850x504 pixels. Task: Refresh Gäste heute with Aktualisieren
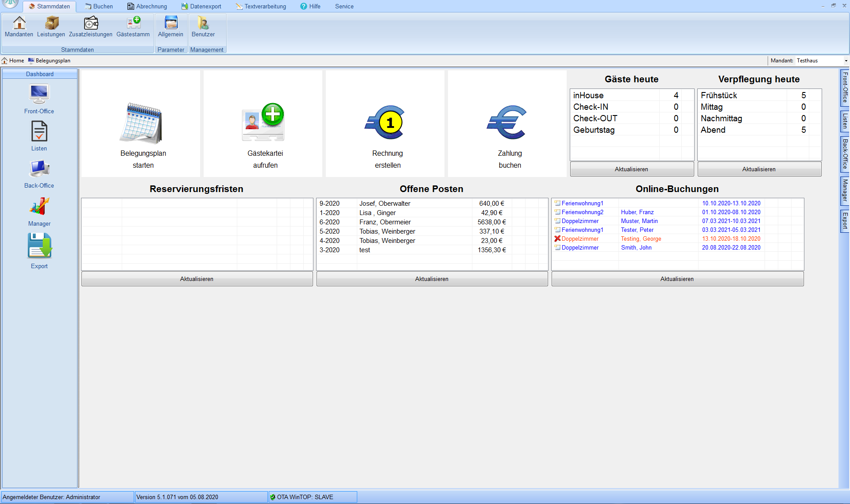coord(631,169)
